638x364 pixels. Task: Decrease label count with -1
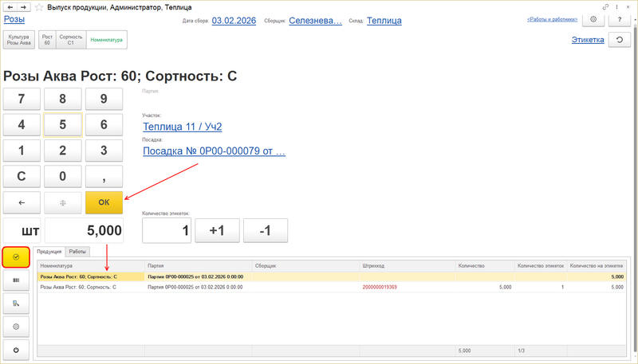266,231
